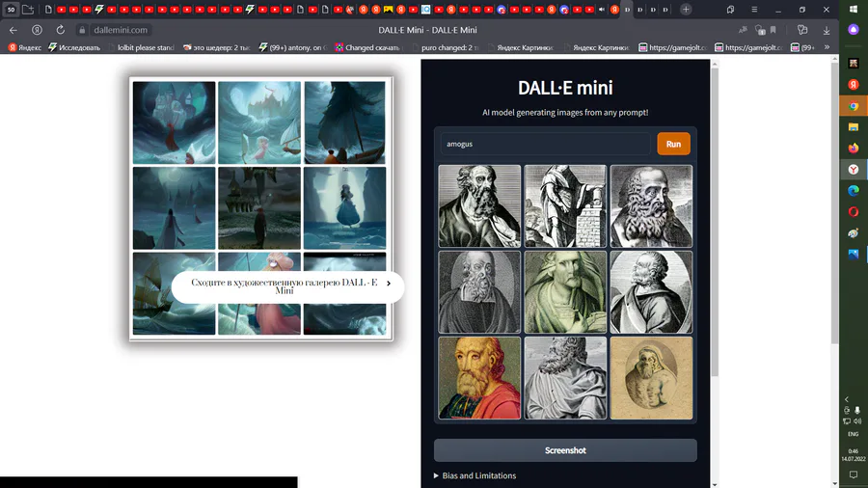The width and height of the screenshot is (868, 488).
Task: Open the Яндекс bookmark
Action: click(x=25, y=47)
